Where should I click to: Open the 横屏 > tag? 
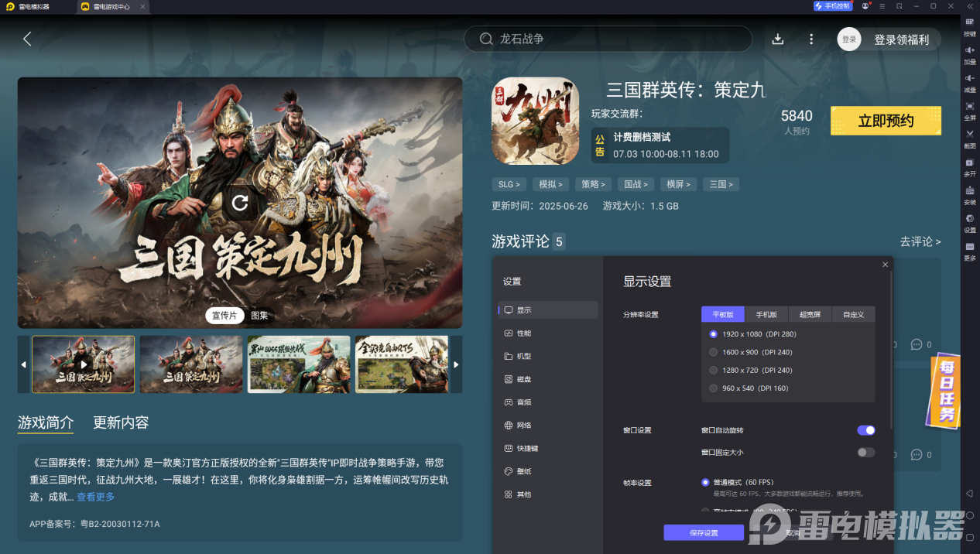(679, 184)
